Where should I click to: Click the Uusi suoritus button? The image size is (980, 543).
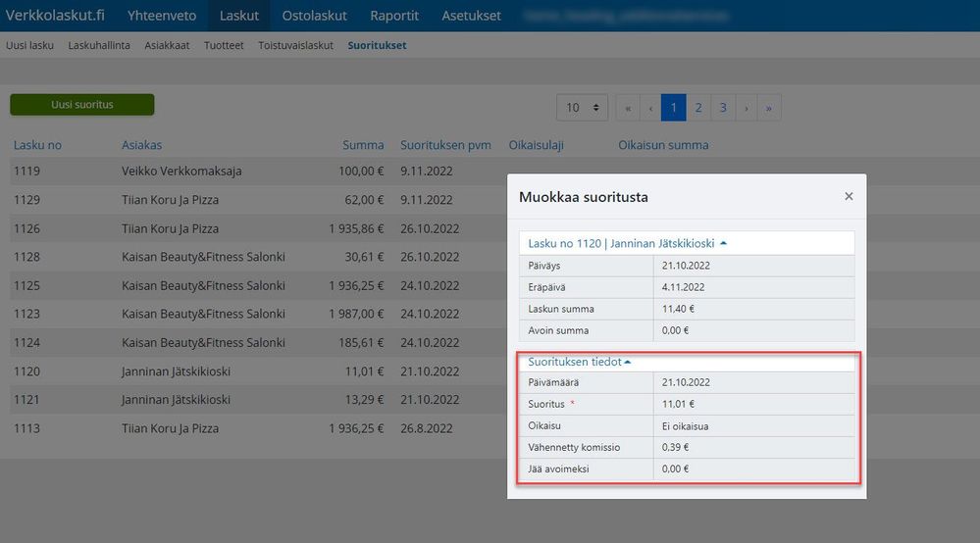coord(82,105)
